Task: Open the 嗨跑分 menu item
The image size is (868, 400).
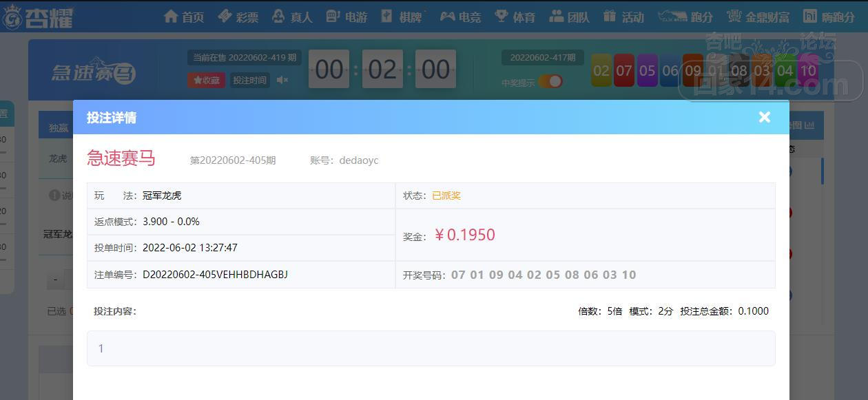Action: [x=829, y=17]
